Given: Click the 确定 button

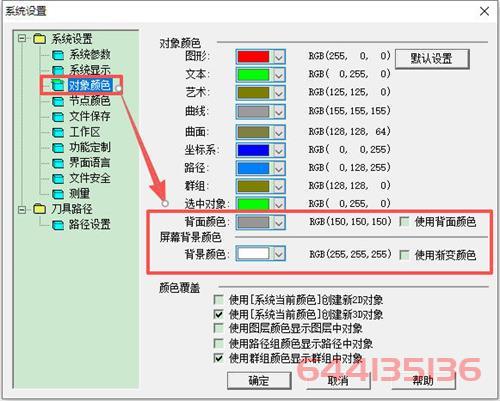Looking at the screenshot, I should pyautogui.click(x=259, y=380).
